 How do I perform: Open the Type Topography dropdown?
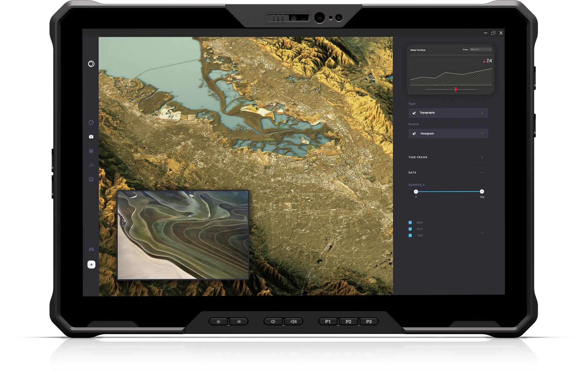click(x=448, y=113)
